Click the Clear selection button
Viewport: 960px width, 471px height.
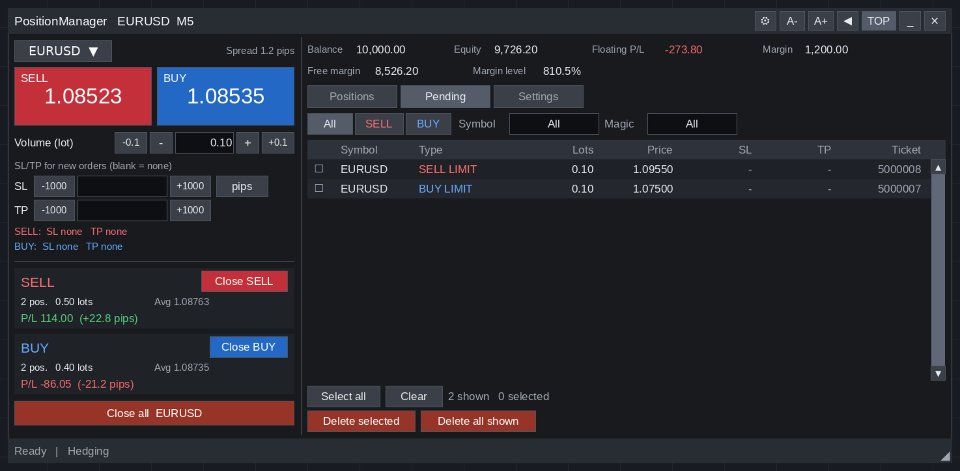pos(414,396)
